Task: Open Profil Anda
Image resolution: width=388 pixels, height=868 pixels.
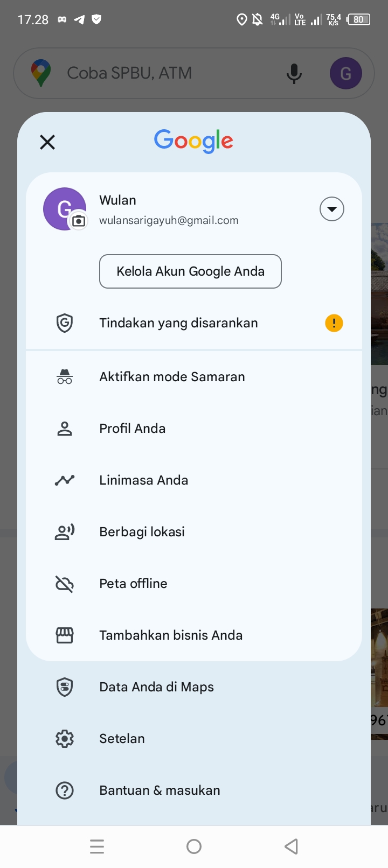Action: pyautogui.click(x=133, y=429)
